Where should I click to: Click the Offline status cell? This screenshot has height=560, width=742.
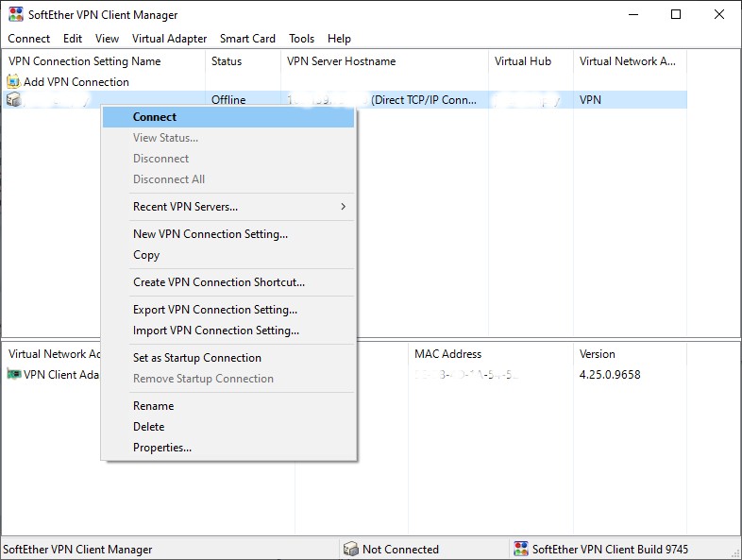coord(228,100)
